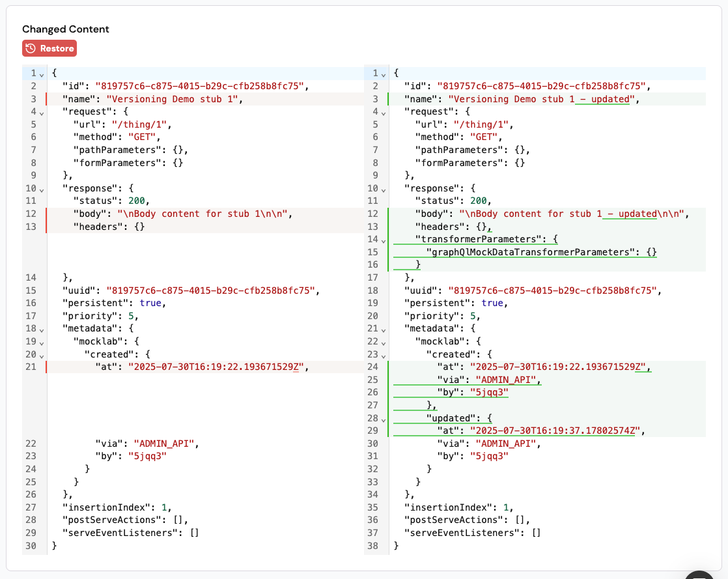
Task: Click "via": "ADMIN_API" on right line 25
Action: (490, 379)
